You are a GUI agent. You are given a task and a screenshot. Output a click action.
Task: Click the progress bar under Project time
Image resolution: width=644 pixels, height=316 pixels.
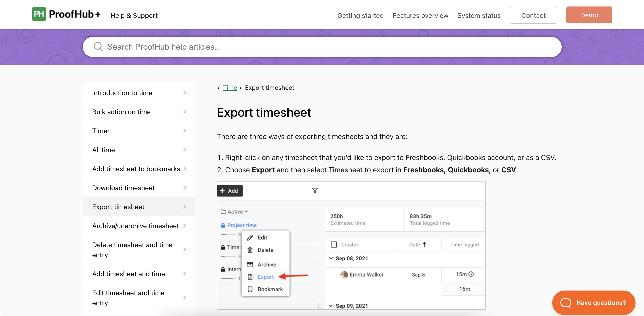coord(229,235)
